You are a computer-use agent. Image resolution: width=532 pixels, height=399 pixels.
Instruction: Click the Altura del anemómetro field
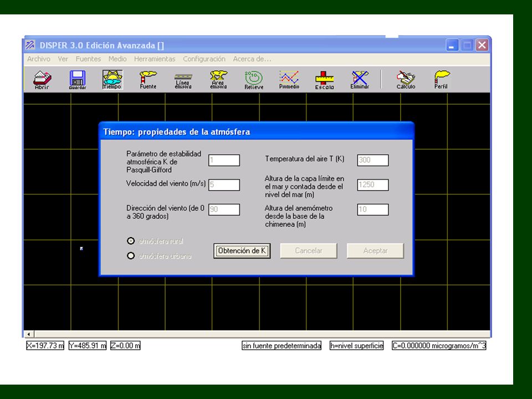point(373,209)
